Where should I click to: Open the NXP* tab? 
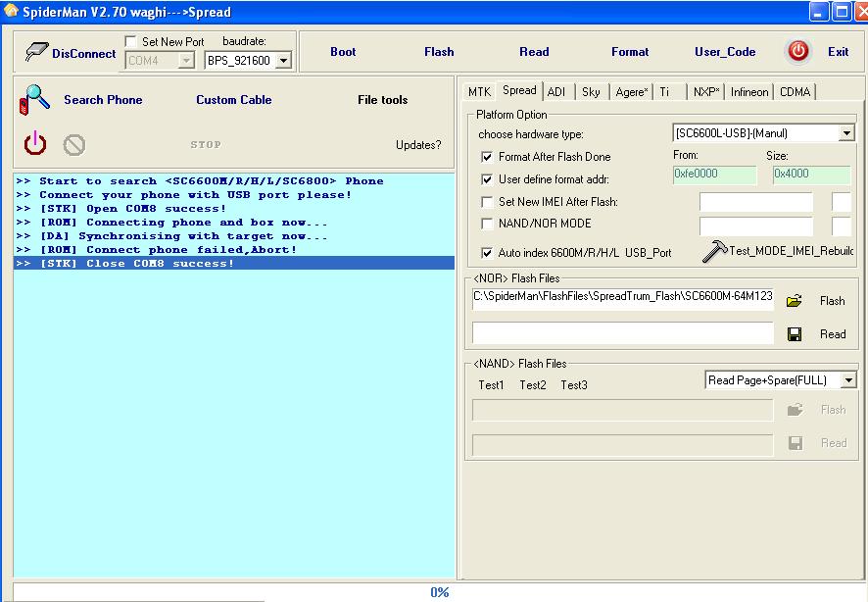coord(705,92)
